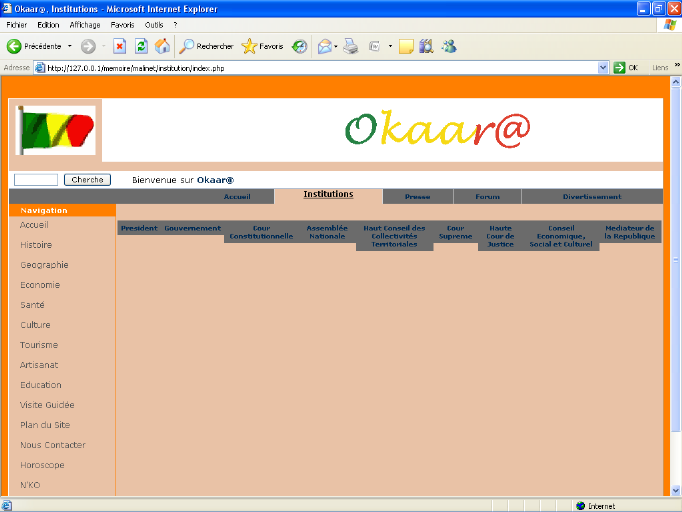Expand the Mail icon dropdown arrow
Image resolution: width=682 pixels, height=512 pixels.
[335, 46]
